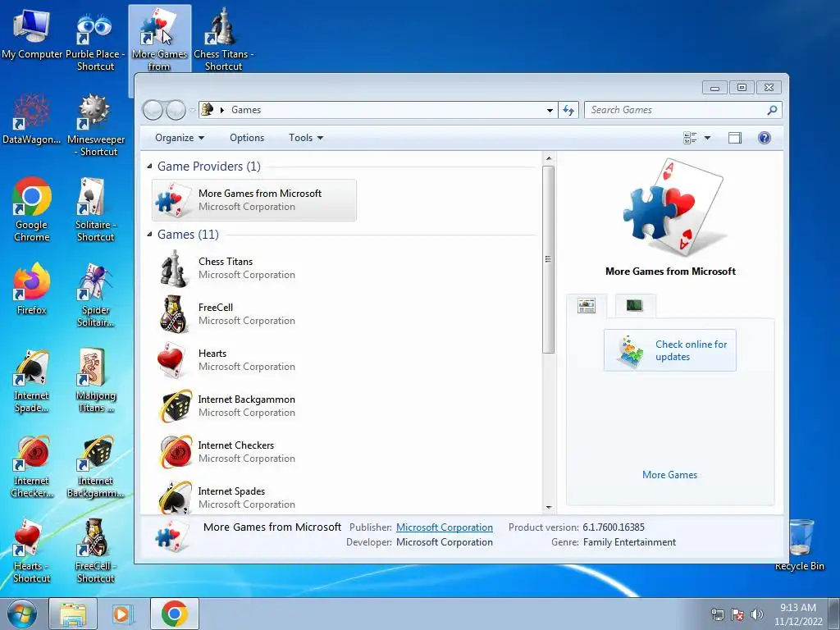Click the Games list scrollbar thumb

(x=548, y=259)
